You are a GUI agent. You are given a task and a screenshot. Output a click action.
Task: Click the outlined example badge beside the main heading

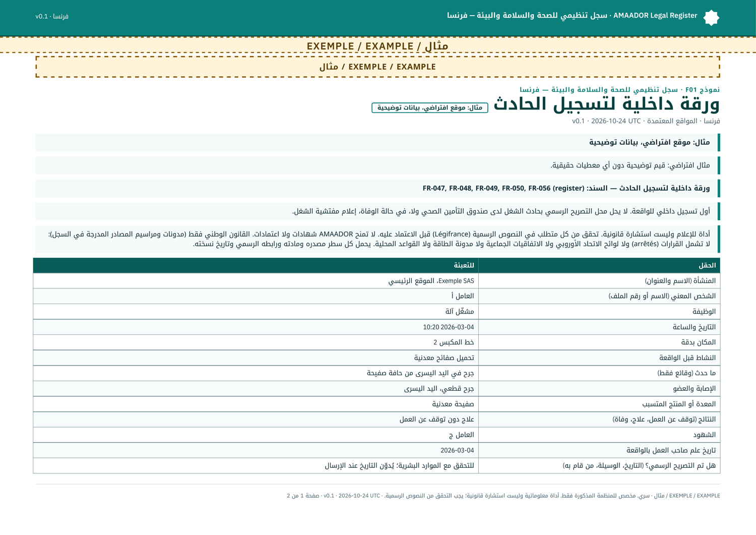pos(430,108)
